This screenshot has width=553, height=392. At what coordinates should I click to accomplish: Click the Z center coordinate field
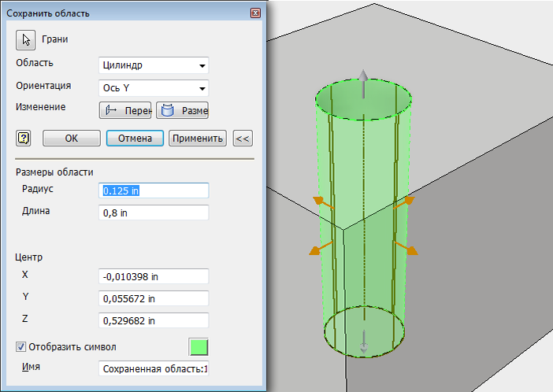[x=154, y=320]
